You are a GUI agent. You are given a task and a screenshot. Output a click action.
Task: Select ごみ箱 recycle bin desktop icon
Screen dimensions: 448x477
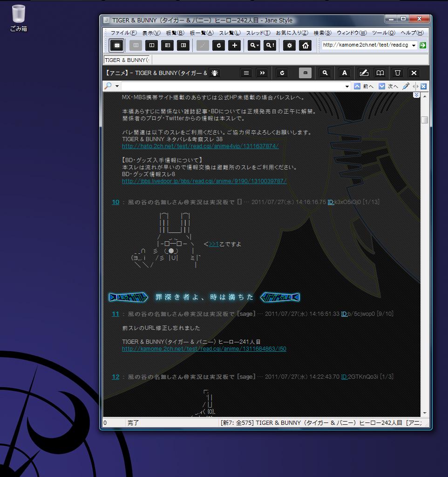pos(19,18)
